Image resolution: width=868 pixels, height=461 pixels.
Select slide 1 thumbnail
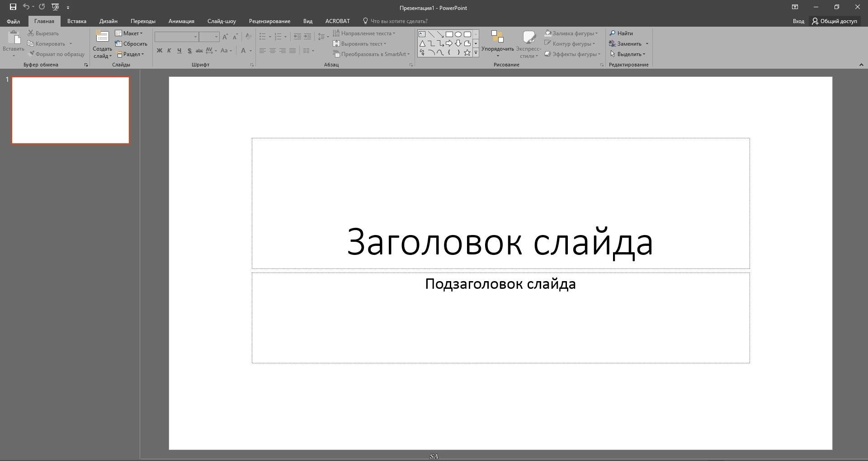[x=71, y=110]
